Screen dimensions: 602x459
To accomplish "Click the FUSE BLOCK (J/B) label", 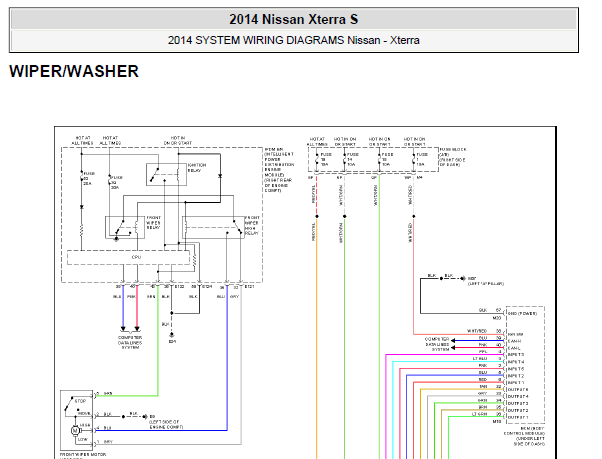I will (453, 157).
